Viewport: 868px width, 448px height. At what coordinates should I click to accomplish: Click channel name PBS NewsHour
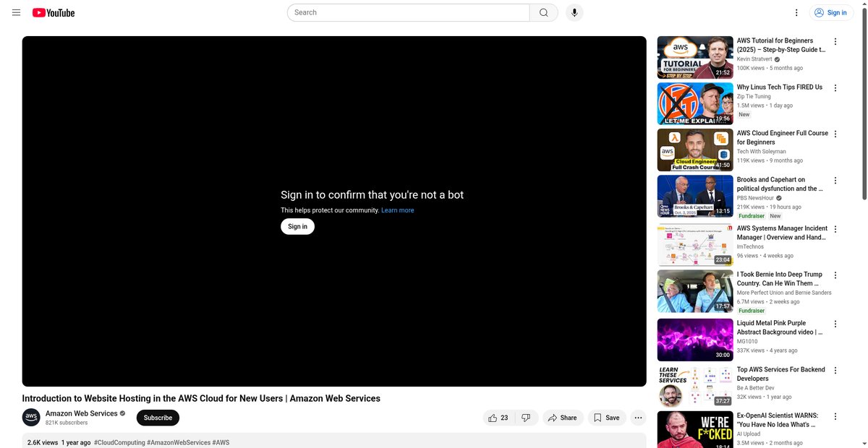coord(756,198)
